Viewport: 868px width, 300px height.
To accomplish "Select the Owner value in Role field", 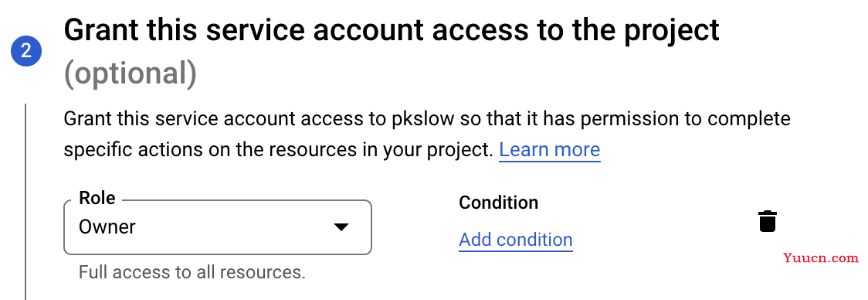I will pos(107,227).
